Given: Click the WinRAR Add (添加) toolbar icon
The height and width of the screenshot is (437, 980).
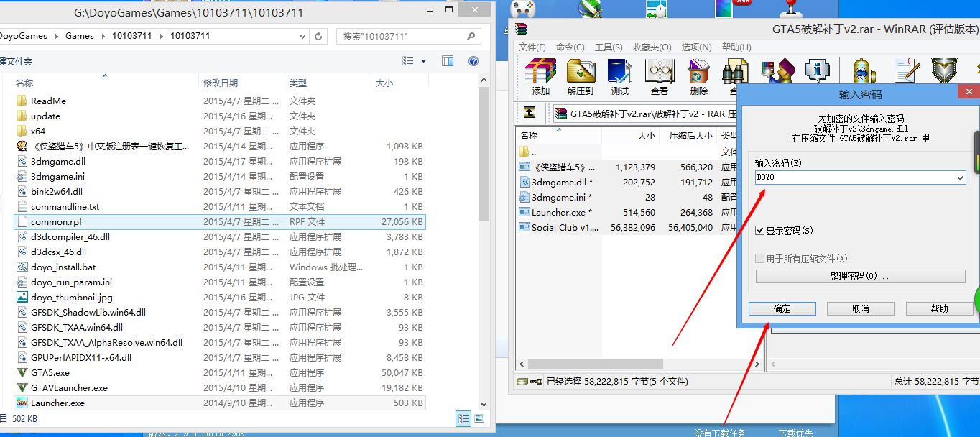Looking at the screenshot, I should [540, 72].
